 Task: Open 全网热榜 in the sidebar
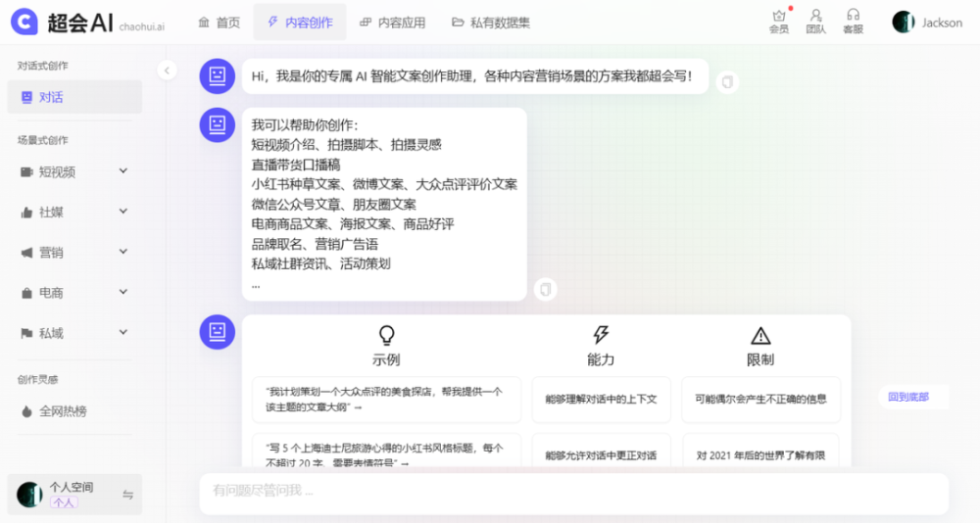(x=74, y=411)
